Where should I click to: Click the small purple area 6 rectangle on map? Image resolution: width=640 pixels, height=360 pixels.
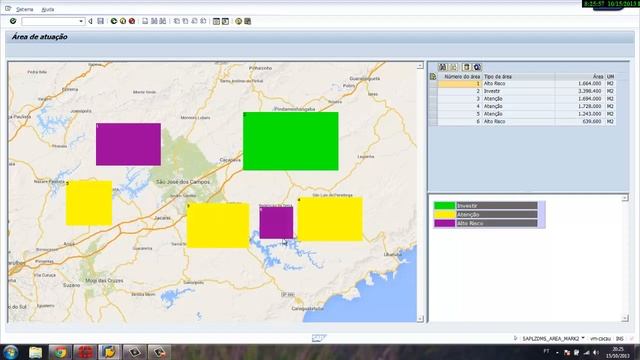point(276,222)
